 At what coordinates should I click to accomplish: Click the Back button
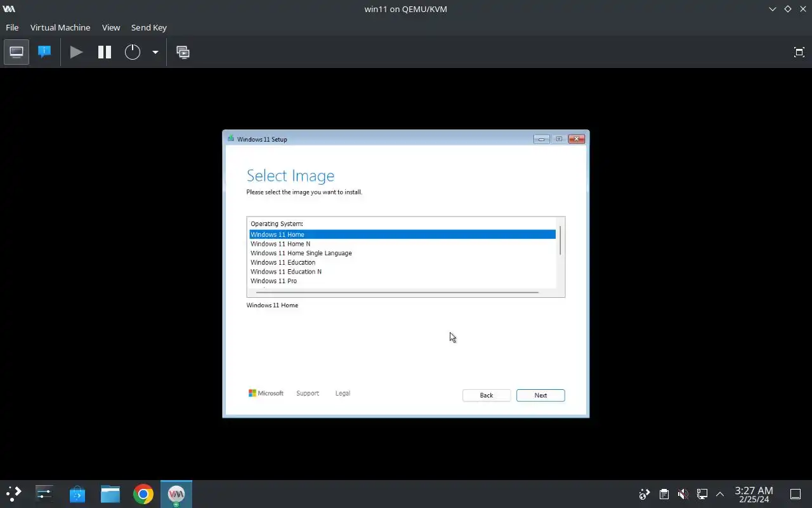[x=487, y=395]
